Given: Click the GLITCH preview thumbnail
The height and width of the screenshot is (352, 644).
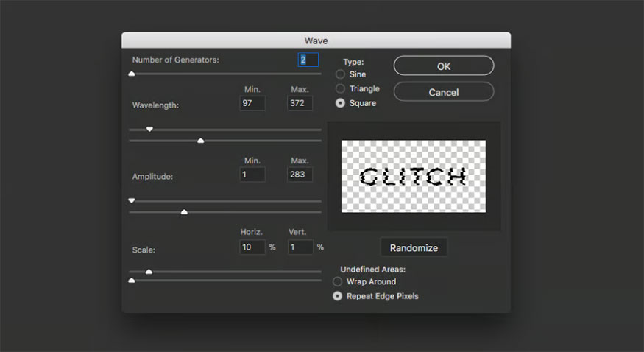Looking at the screenshot, I should [x=414, y=176].
